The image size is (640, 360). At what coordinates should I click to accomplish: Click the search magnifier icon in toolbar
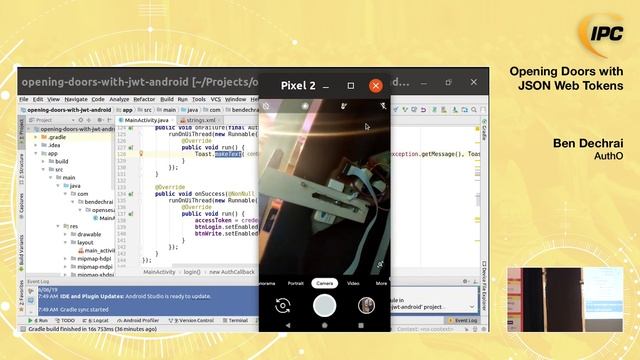(x=474, y=110)
